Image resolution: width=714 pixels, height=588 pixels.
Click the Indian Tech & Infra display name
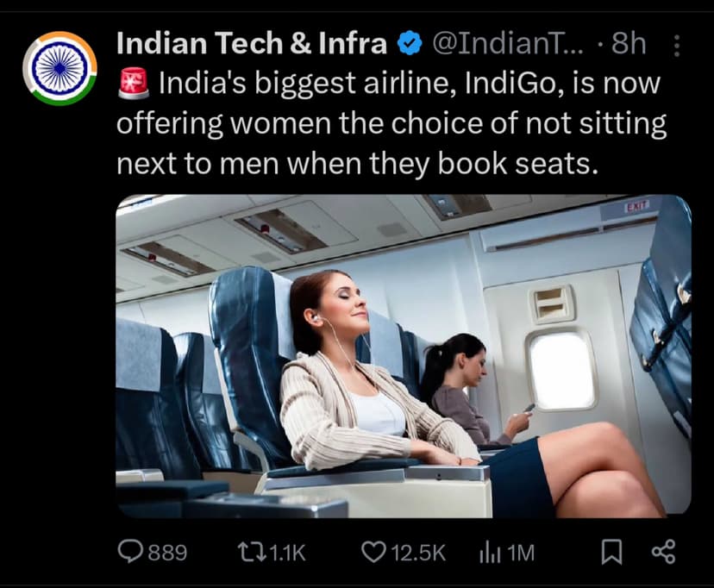click(x=252, y=43)
